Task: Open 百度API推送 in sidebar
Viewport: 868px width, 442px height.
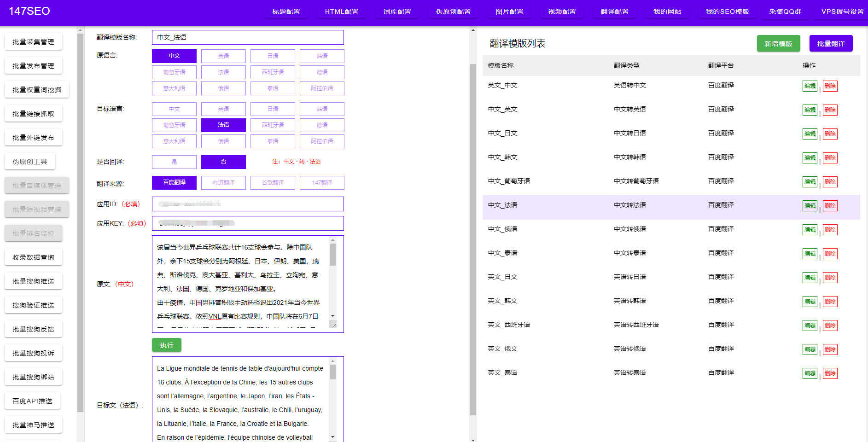Action: [x=33, y=401]
